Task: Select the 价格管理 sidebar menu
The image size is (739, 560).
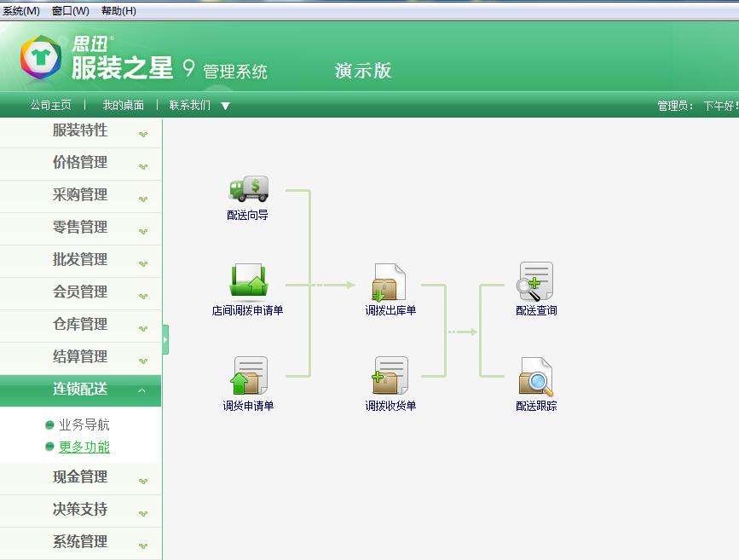Action: 81,163
